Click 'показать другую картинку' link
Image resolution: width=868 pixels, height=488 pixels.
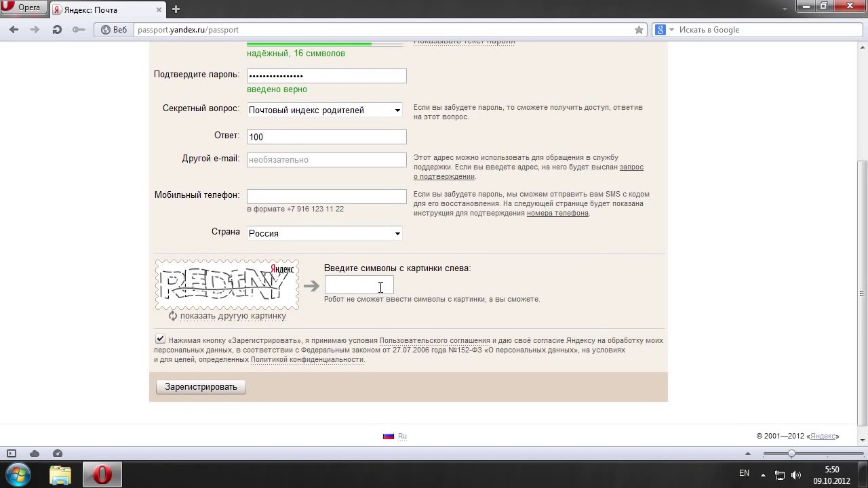point(233,316)
